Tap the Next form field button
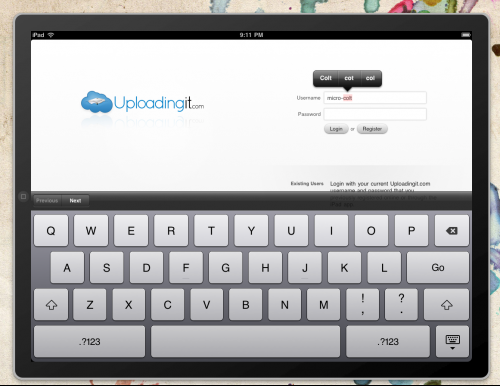This screenshot has width=500, height=386. tap(75, 201)
